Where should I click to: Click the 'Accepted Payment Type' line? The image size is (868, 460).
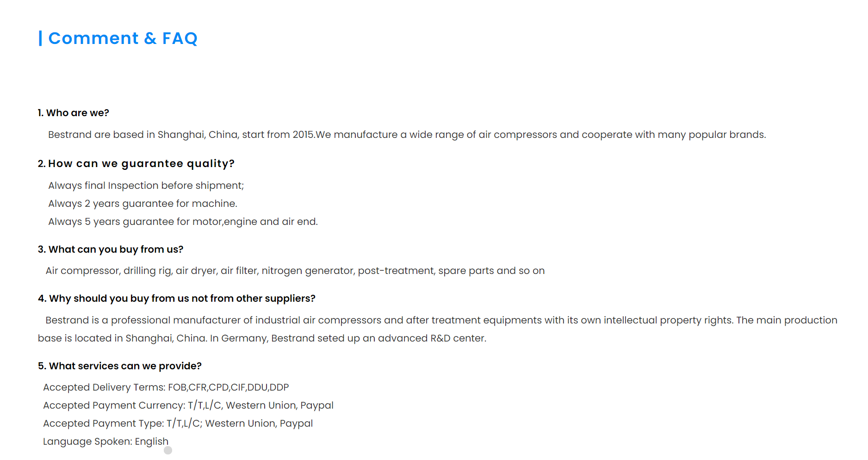coord(178,423)
